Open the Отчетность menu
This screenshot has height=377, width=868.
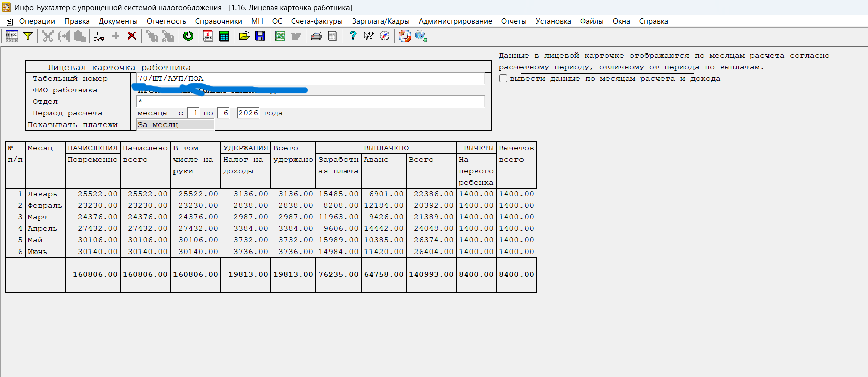(166, 21)
